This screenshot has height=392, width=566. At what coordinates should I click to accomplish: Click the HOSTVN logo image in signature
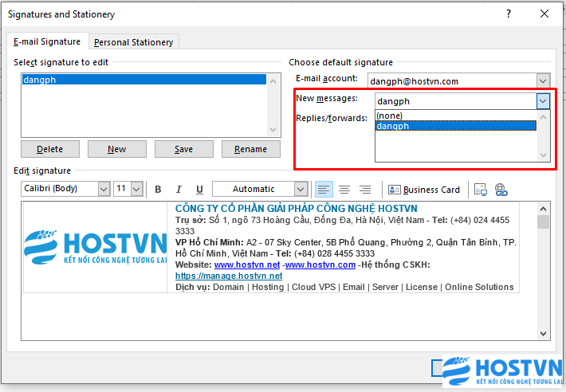point(96,247)
